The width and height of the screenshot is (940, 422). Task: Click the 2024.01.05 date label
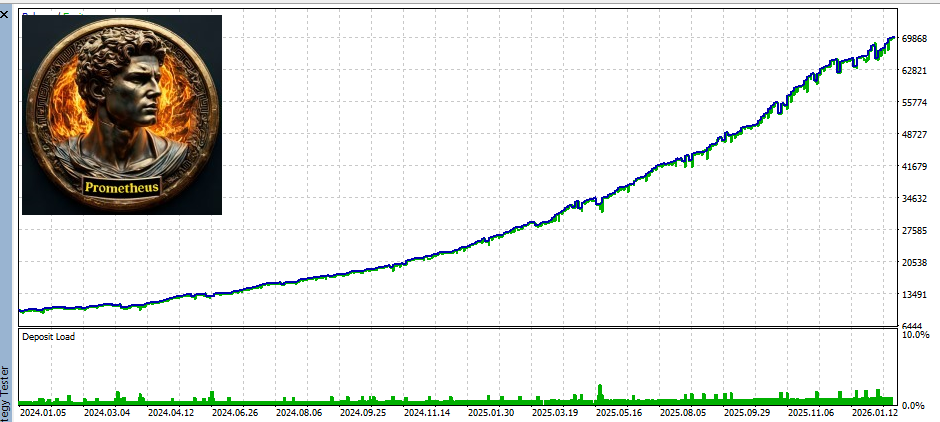click(x=43, y=412)
